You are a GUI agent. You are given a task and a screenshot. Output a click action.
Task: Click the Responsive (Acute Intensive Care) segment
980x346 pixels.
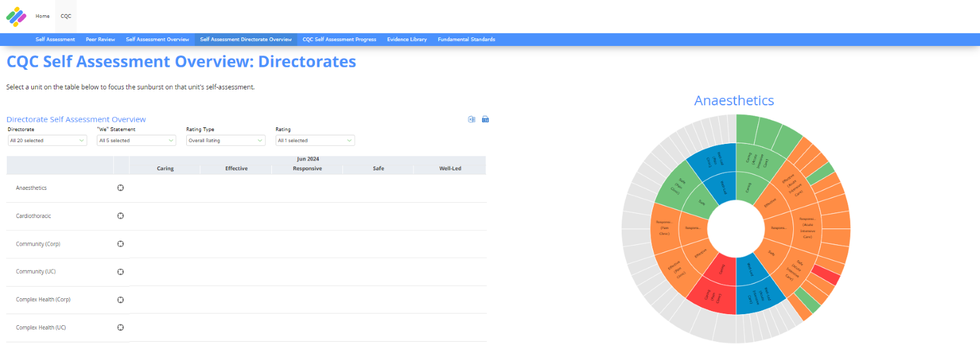click(x=807, y=227)
